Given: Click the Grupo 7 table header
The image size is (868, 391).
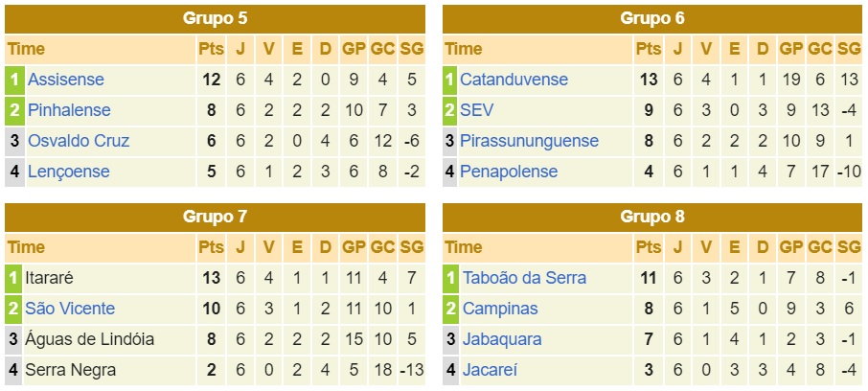Looking at the screenshot, I should (x=215, y=217).
